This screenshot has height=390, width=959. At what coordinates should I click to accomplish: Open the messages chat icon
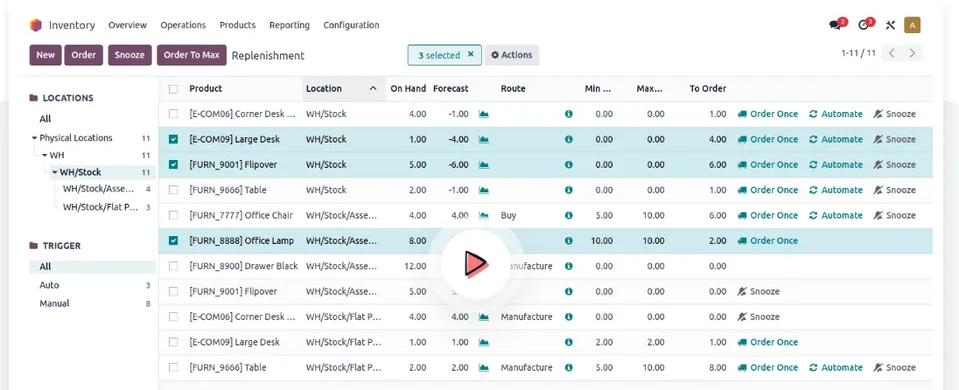pyautogui.click(x=835, y=25)
